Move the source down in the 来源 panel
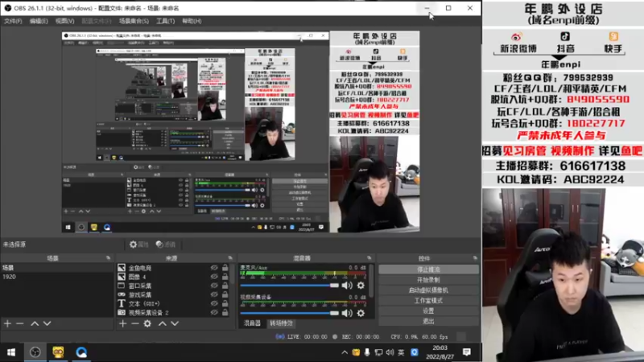This screenshot has height=362, width=644. [175, 324]
